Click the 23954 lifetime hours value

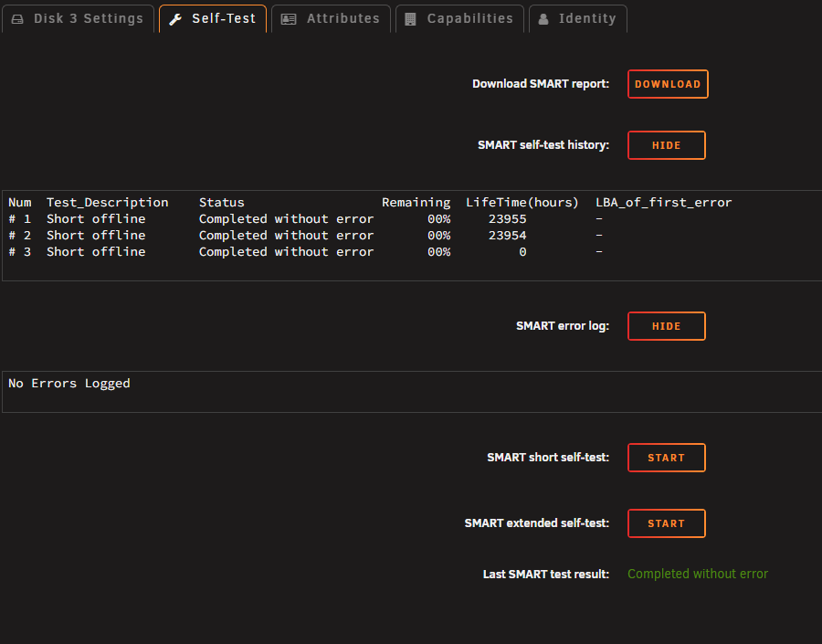(x=507, y=236)
